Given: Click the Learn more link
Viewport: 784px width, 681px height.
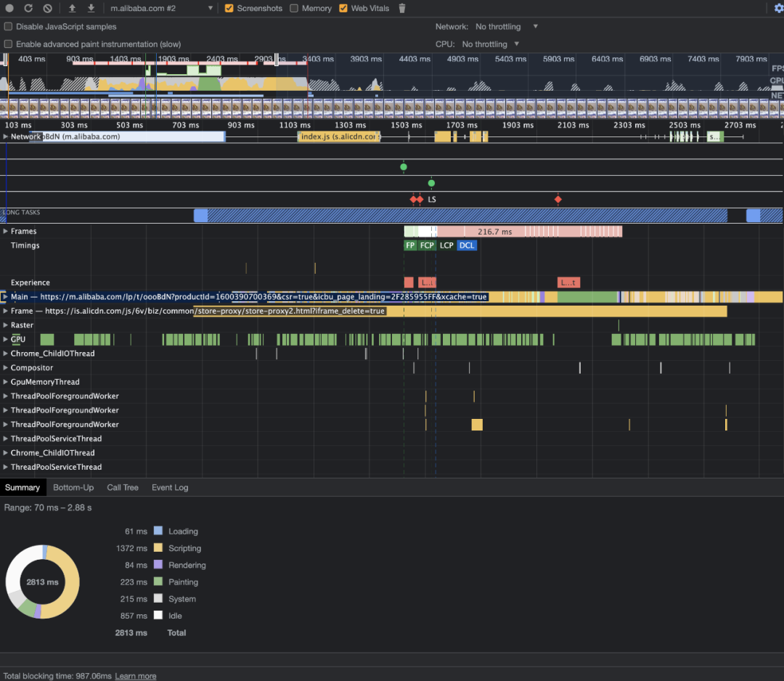Looking at the screenshot, I should click(136, 676).
